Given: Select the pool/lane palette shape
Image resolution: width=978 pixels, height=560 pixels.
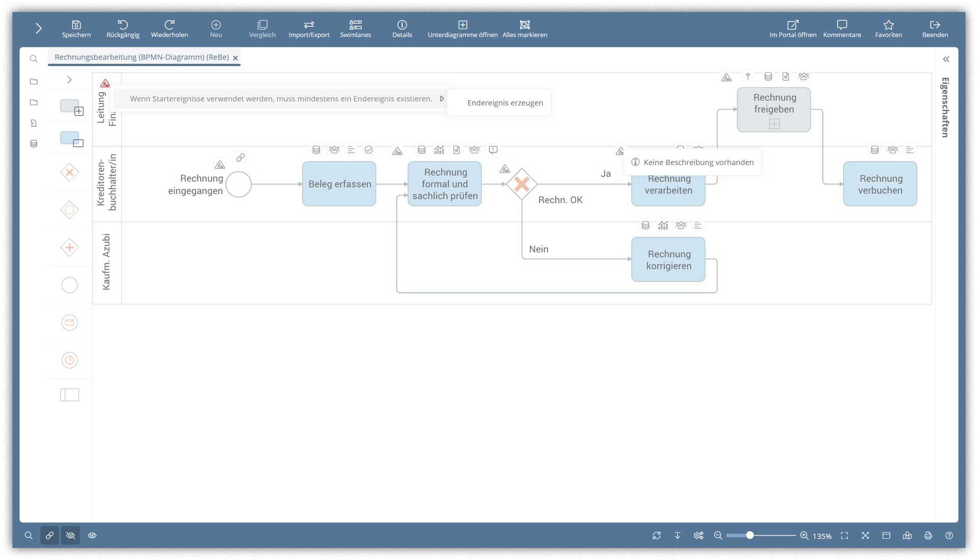Looking at the screenshot, I should click(x=70, y=395).
